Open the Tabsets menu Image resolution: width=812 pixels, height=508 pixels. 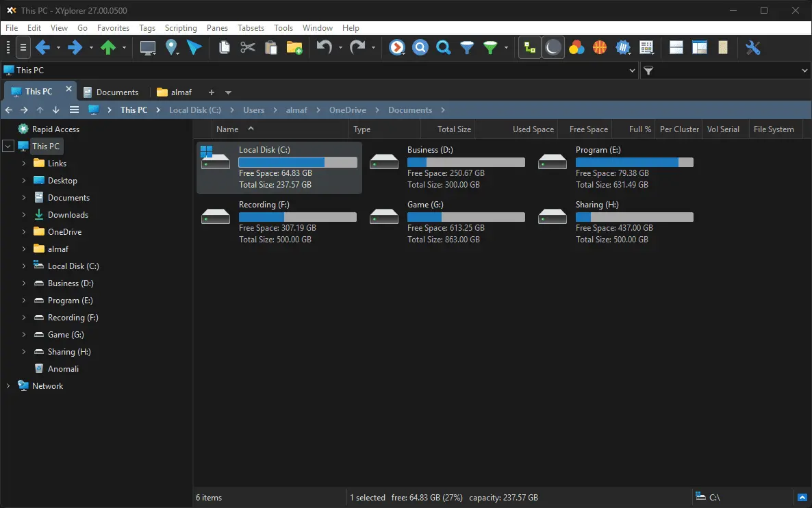(x=251, y=28)
